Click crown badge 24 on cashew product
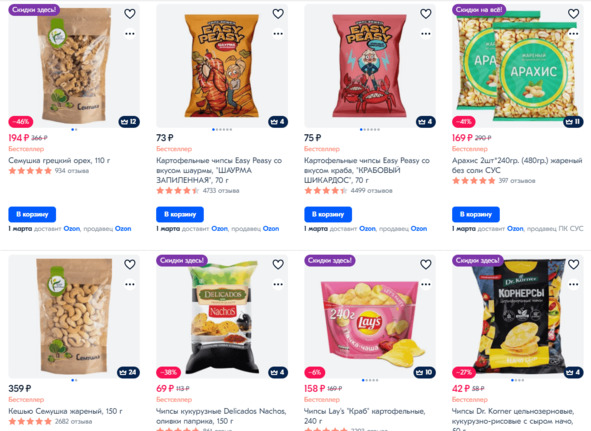Screen dimensions: 591x431 coord(128,373)
